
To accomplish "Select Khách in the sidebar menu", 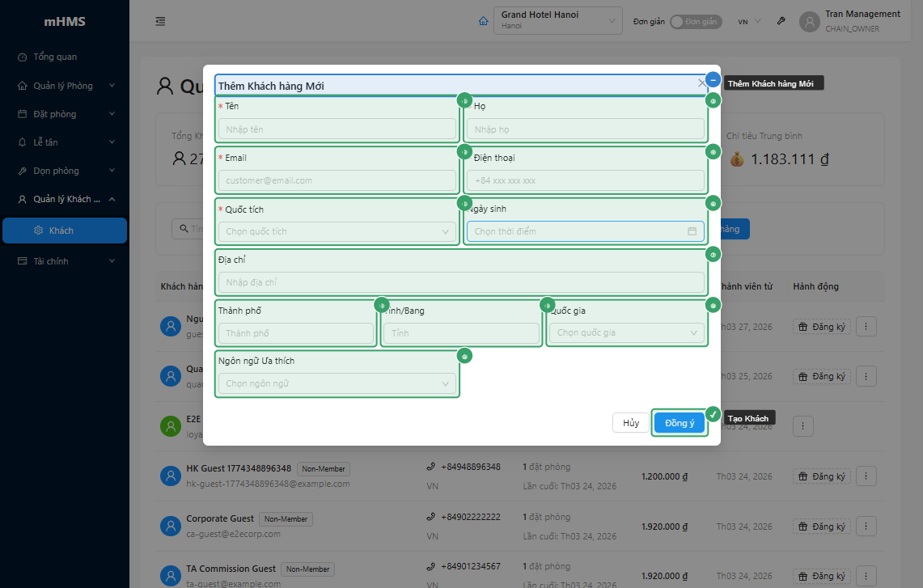I will pyautogui.click(x=61, y=231).
